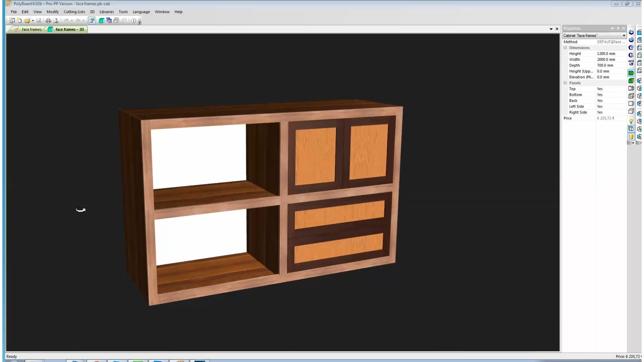
Task: Toggle the yellow cylinder hardware icon
Action: 631,136
